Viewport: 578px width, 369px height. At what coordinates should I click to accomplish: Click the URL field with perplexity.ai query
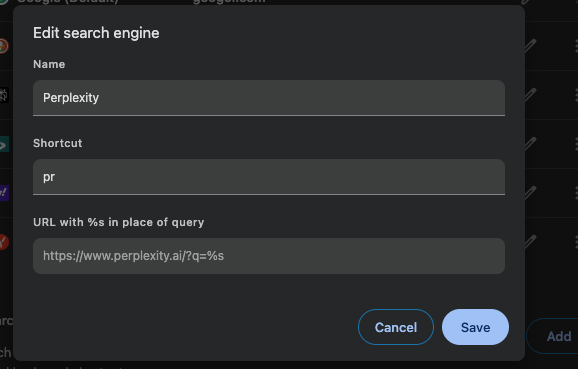[x=269, y=256]
